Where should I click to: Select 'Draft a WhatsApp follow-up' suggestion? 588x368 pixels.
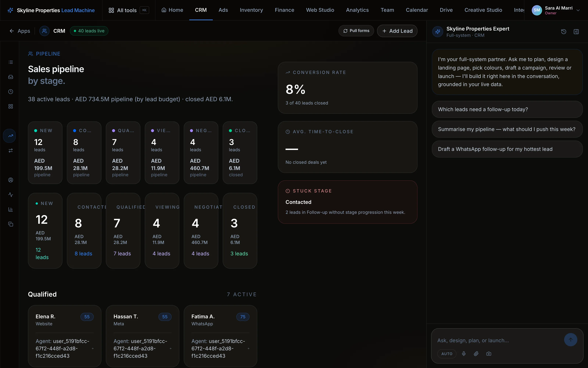507,149
